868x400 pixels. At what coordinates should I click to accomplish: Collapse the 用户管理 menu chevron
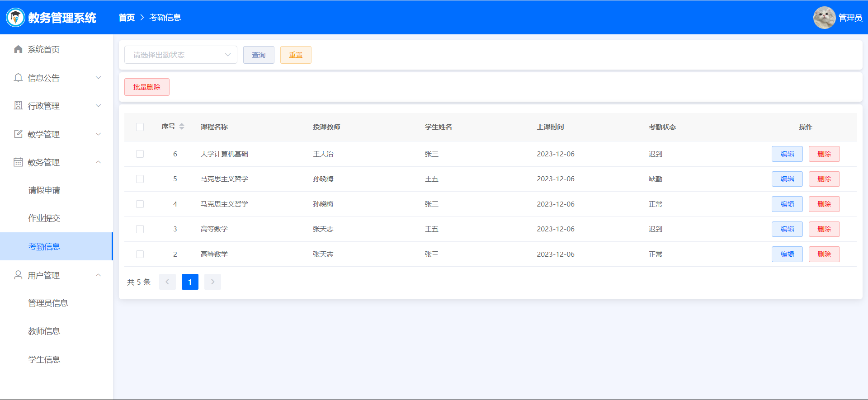(99, 275)
